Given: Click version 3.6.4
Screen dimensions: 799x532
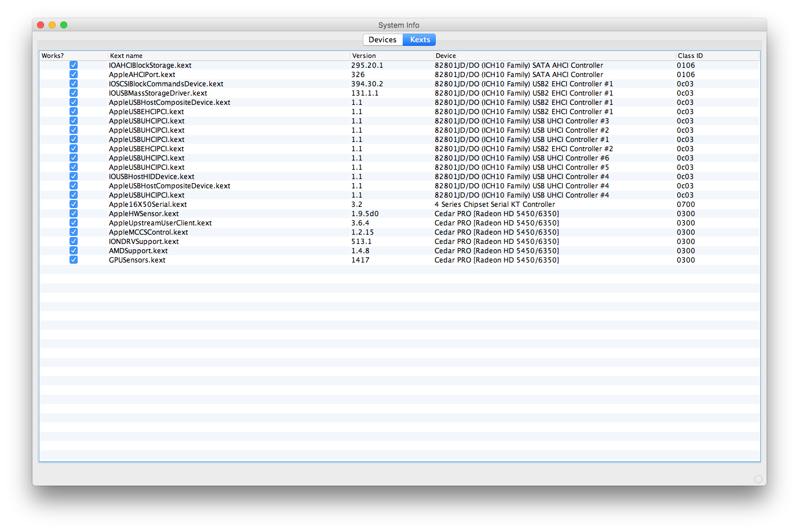Looking at the screenshot, I should pyautogui.click(x=360, y=223).
